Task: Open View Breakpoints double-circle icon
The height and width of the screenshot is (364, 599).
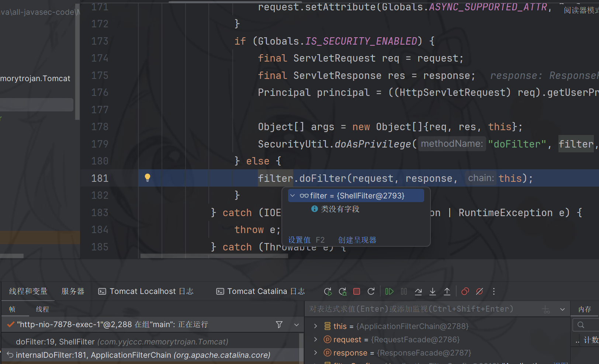Action: point(465,291)
